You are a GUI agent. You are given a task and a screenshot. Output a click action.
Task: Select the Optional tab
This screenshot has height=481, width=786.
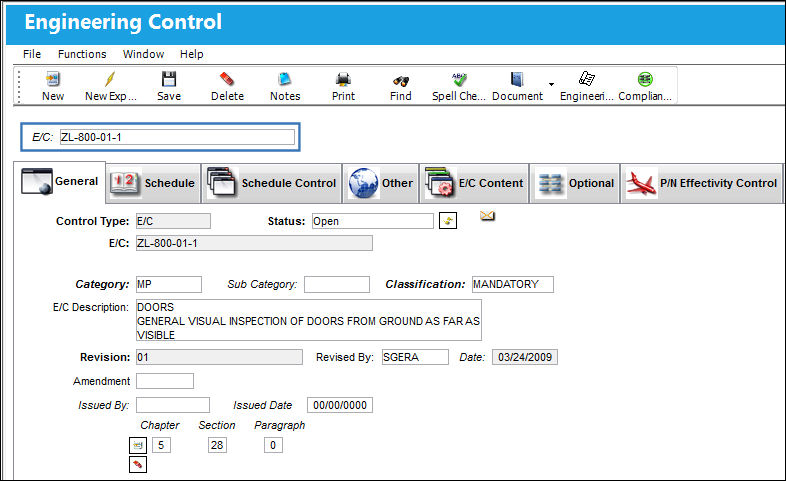click(x=575, y=183)
